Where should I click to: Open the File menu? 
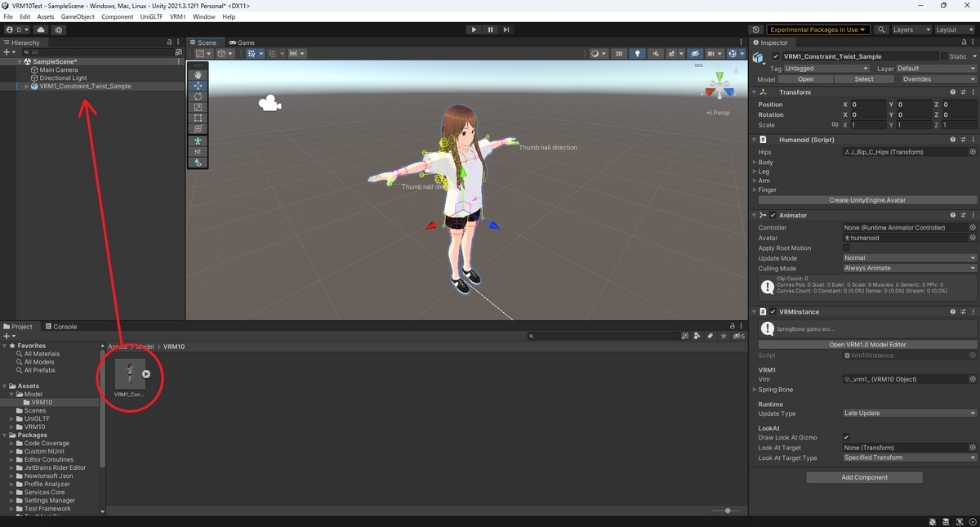pyautogui.click(x=8, y=16)
